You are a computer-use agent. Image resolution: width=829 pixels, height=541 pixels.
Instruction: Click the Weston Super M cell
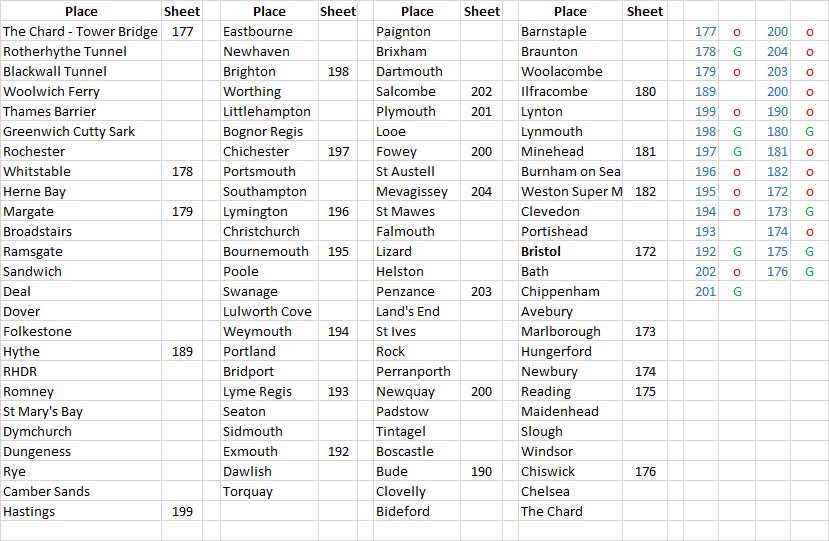pyautogui.click(x=570, y=191)
